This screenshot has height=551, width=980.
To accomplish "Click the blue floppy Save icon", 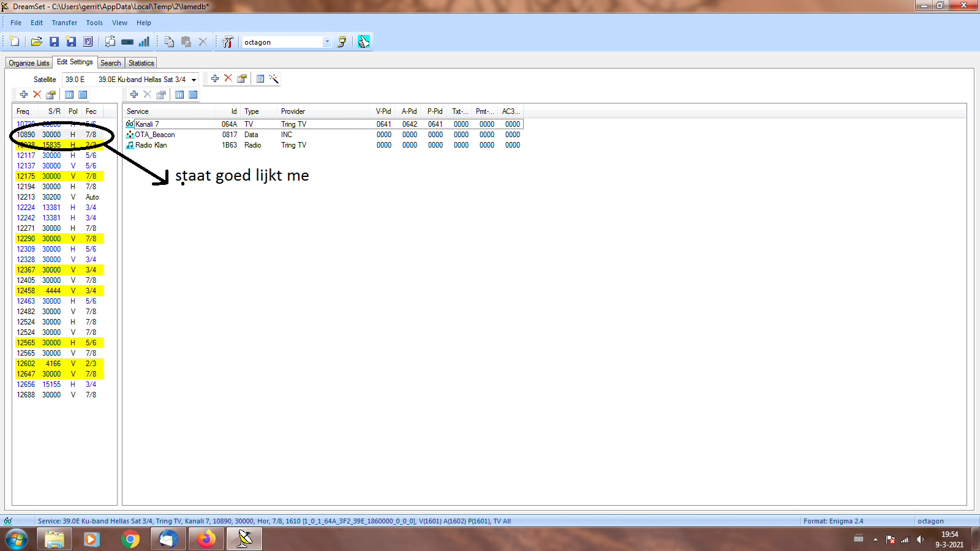I will [54, 42].
